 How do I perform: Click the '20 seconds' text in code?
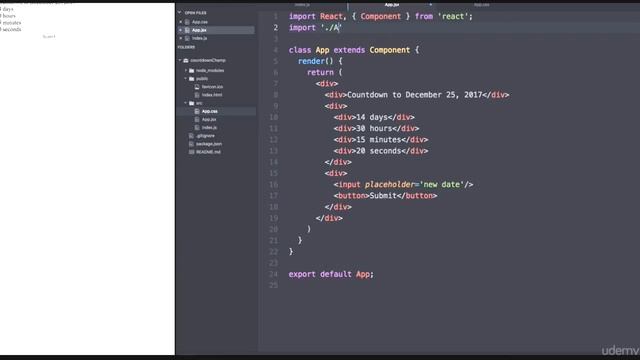point(378,151)
